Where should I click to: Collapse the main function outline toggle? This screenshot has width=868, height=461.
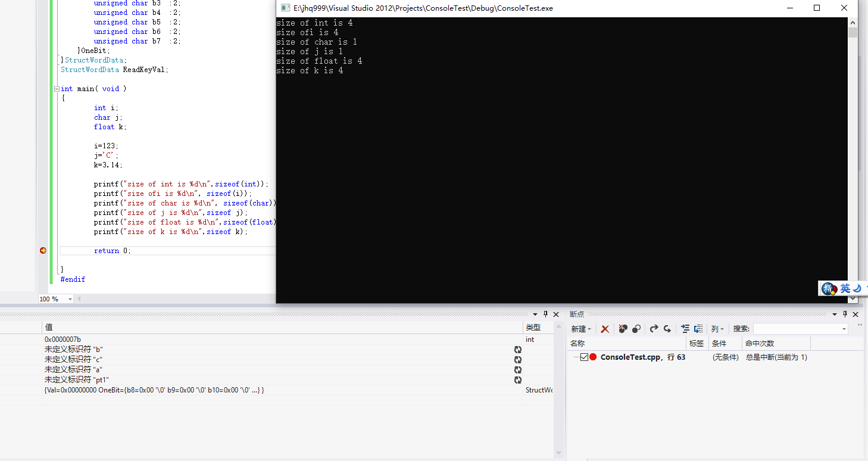coord(57,89)
